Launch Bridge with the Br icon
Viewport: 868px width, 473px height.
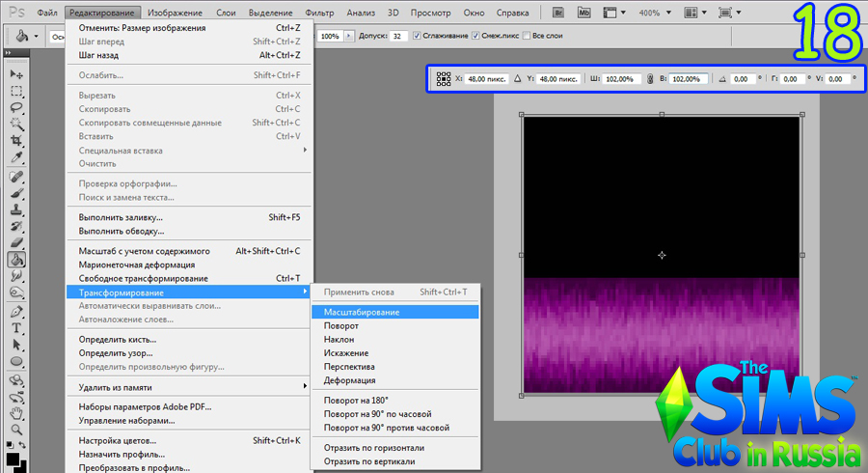point(559,14)
